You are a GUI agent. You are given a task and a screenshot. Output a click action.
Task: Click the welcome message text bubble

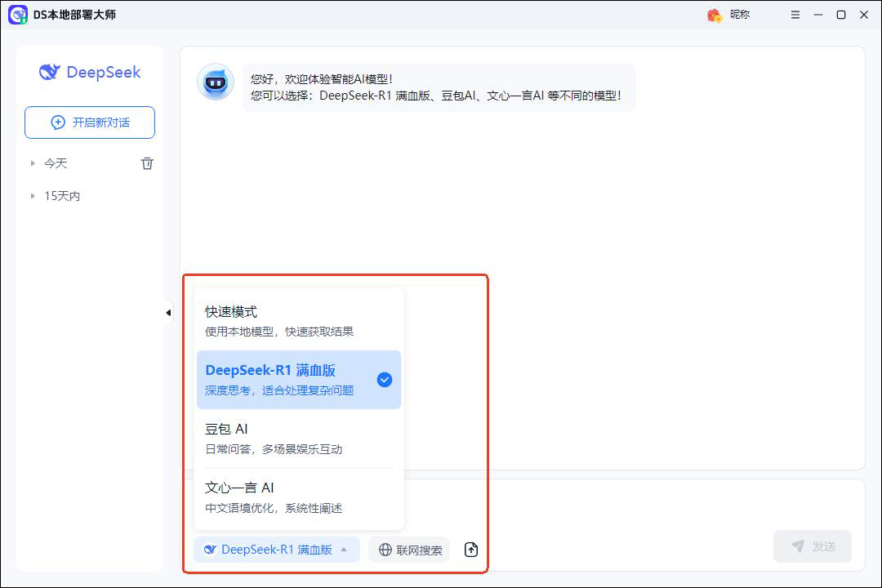tap(439, 87)
